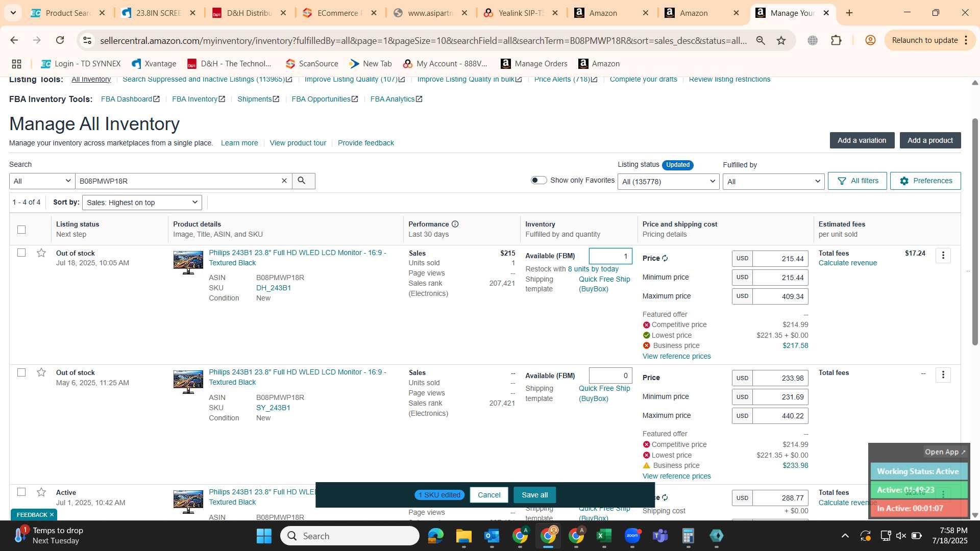This screenshot has height=551, width=980.
Task: Show hidden system tray icons
Action: (x=845, y=536)
